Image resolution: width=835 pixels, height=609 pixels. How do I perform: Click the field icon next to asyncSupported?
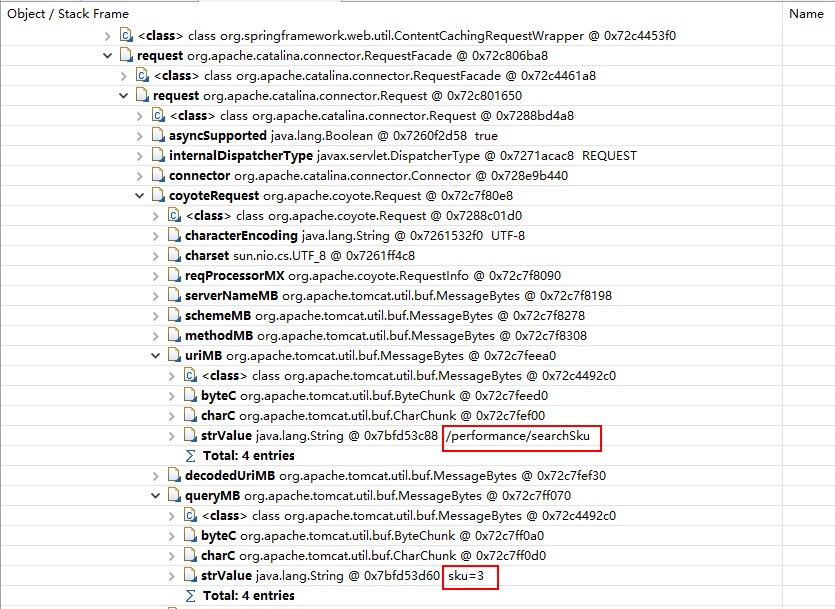157,135
